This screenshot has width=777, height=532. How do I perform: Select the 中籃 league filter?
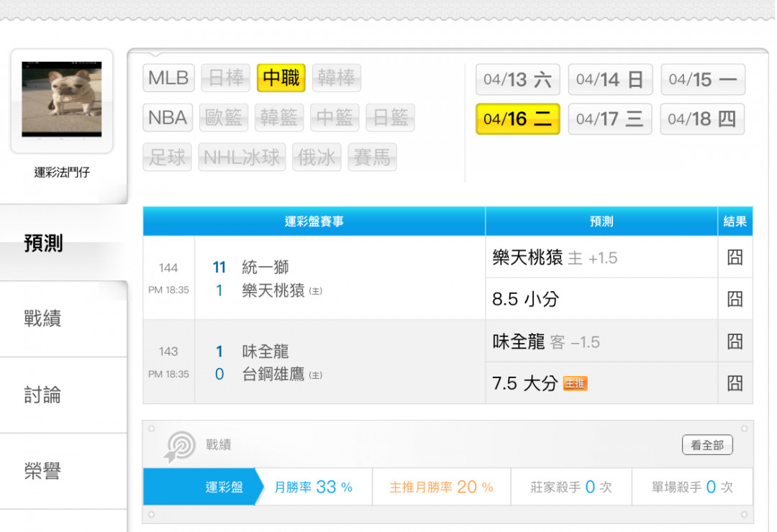click(x=335, y=117)
